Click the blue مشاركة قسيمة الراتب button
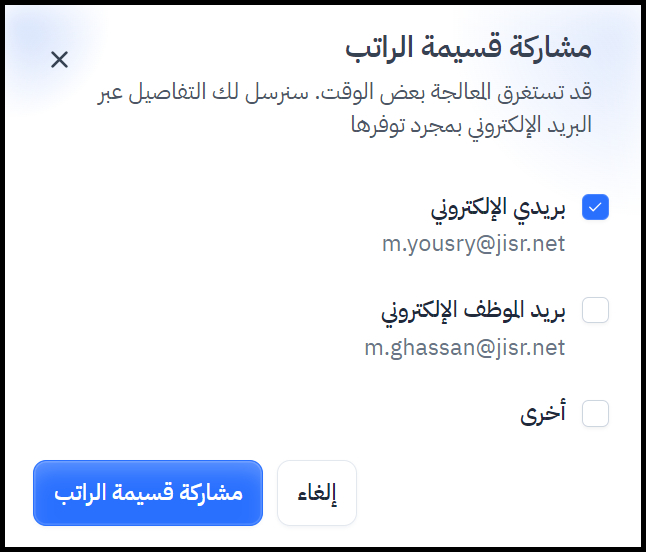The width and height of the screenshot is (646, 552). [148, 493]
